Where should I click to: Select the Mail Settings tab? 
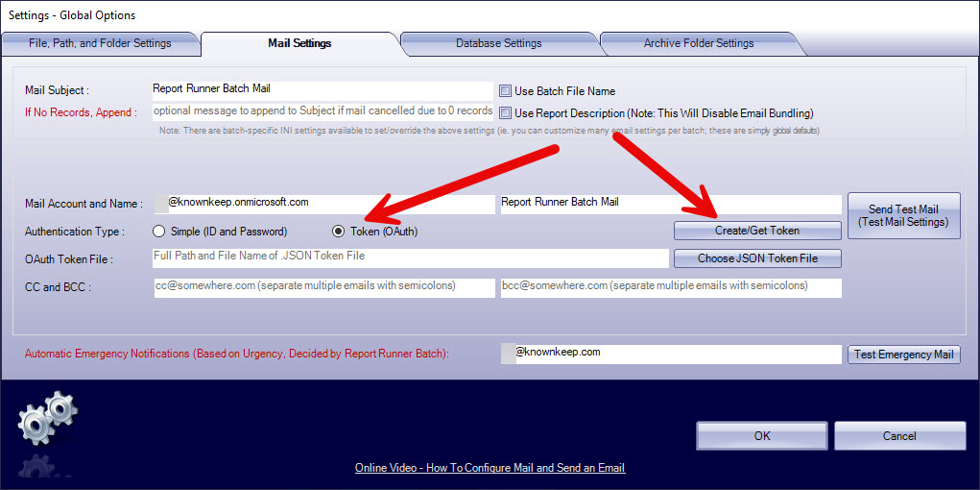[299, 43]
